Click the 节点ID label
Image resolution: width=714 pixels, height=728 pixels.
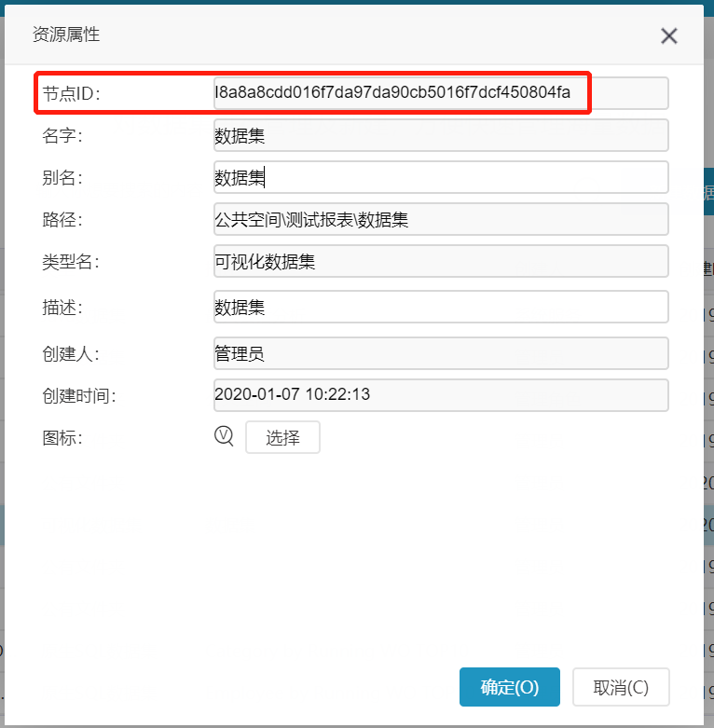tap(71, 94)
